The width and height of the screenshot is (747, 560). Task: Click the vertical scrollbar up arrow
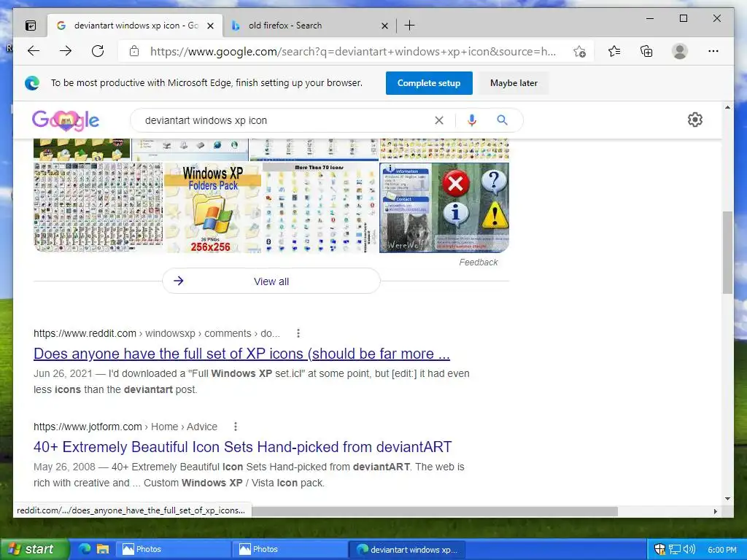coord(727,108)
